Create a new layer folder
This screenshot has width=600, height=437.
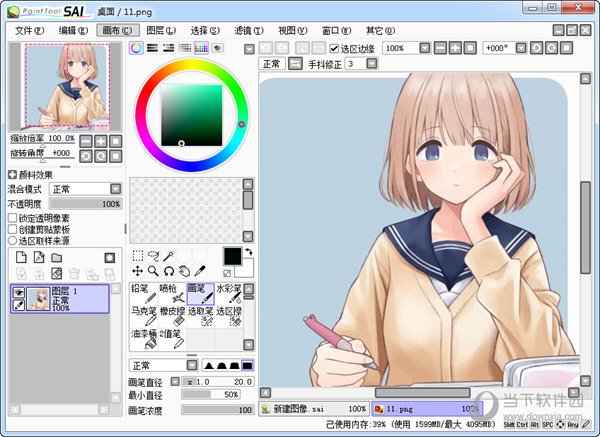click(57, 258)
